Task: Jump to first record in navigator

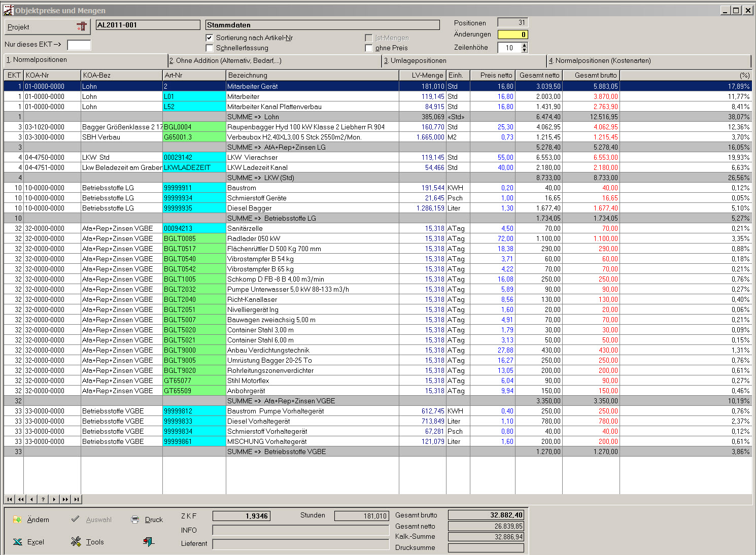Action: [10, 499]
